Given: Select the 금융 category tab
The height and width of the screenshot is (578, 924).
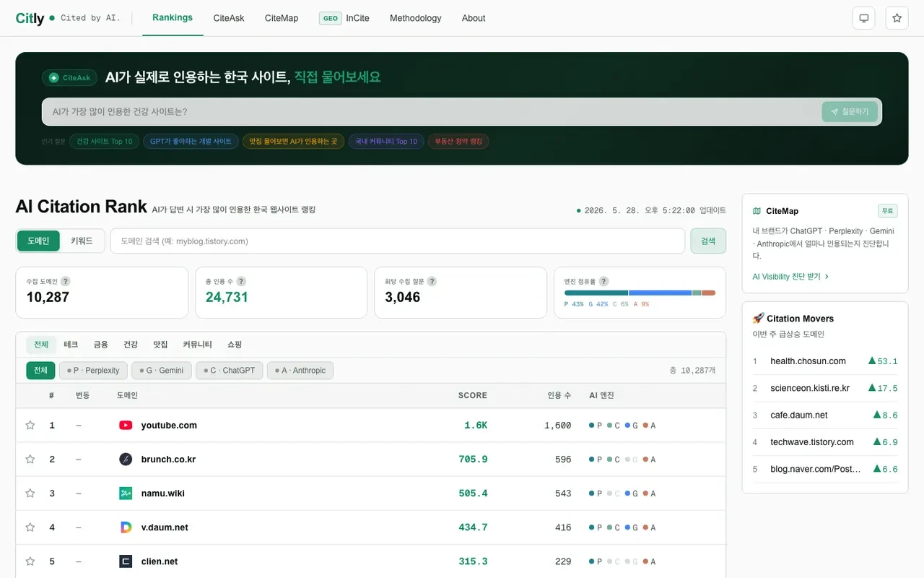Looking at the screenshot, I should [100, 345].
